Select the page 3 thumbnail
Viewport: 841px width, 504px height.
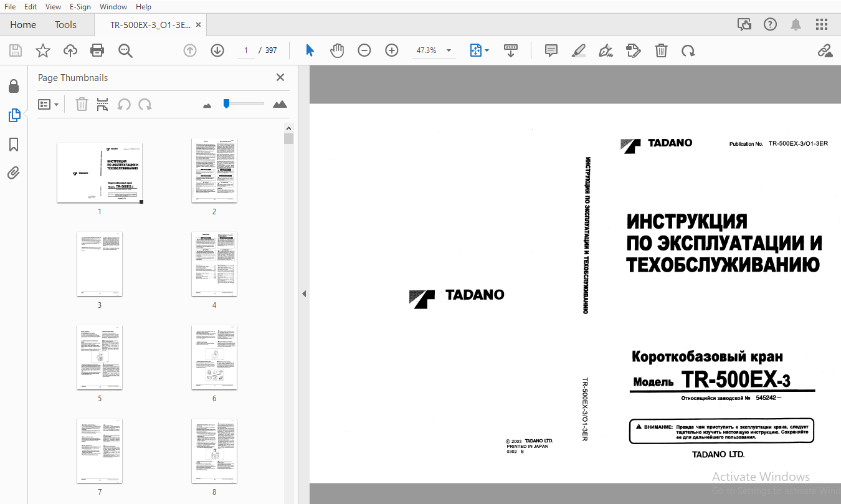point(100,264)
